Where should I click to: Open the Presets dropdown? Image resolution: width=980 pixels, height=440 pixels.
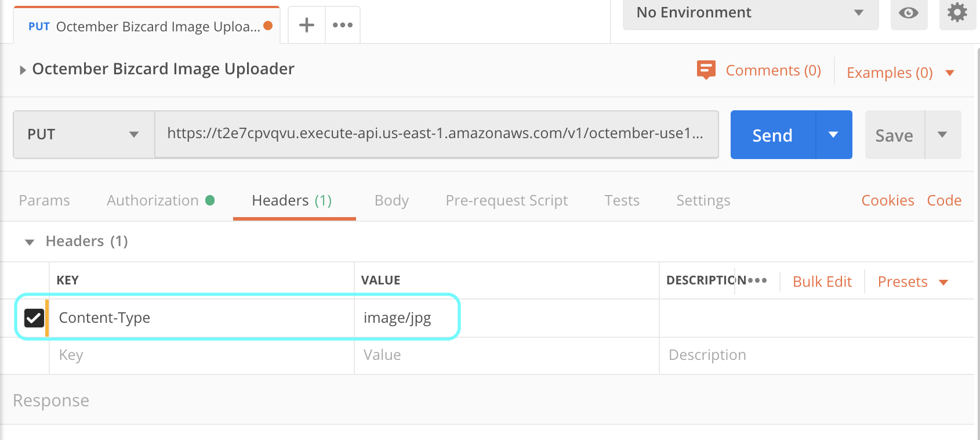[912, 282]
